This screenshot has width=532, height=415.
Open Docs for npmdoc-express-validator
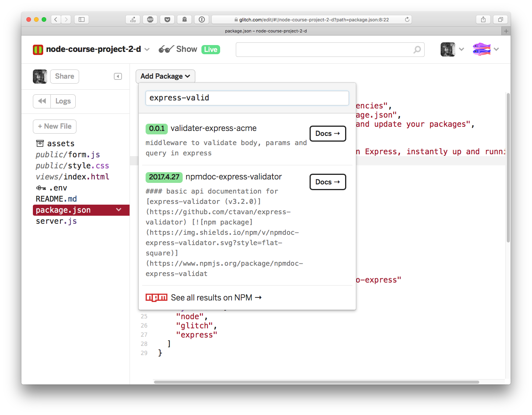328,182
